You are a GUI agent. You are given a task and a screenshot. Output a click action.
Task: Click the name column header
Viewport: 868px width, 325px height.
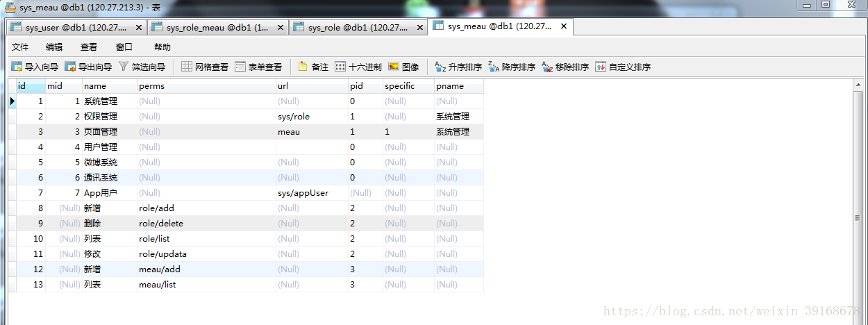(x=110, y=86)
